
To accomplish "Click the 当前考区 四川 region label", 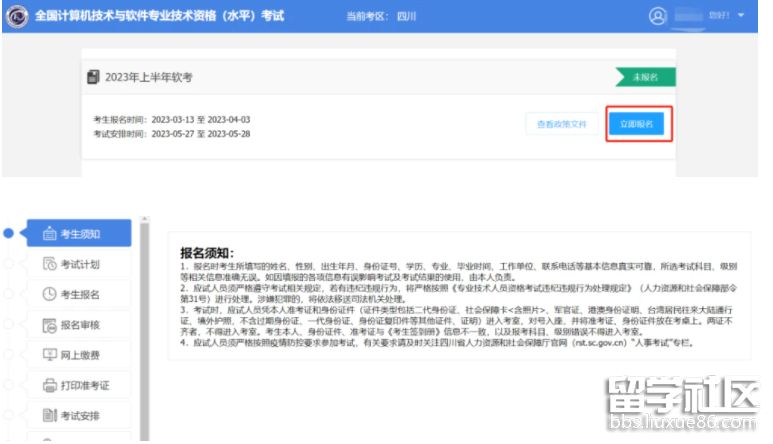I will 381,16.
